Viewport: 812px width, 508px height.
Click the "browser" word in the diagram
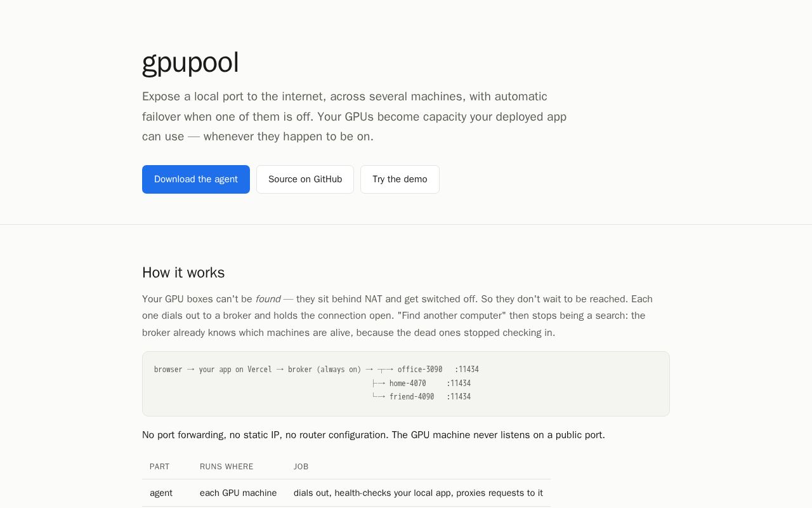click(x=168, y=370)
